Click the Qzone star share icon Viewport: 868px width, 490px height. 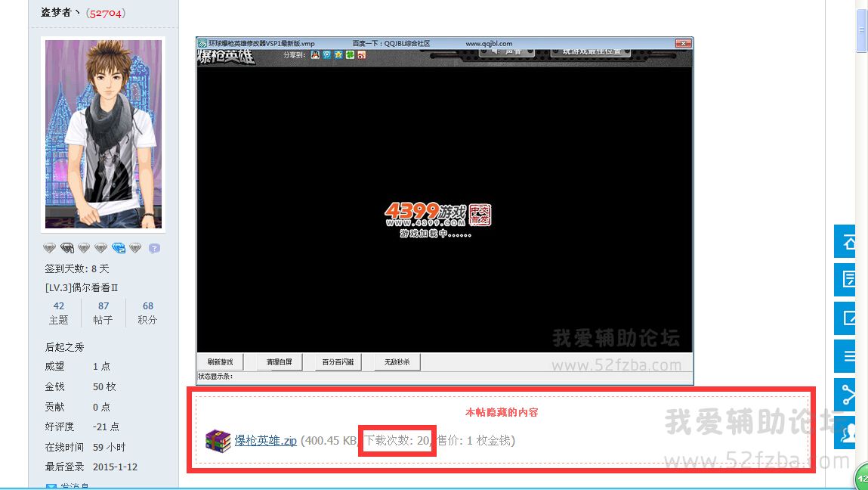pos(338,55)
